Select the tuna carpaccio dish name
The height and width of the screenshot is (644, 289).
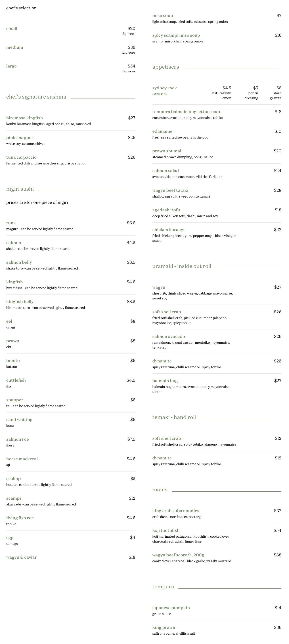[x=21, y=157]
